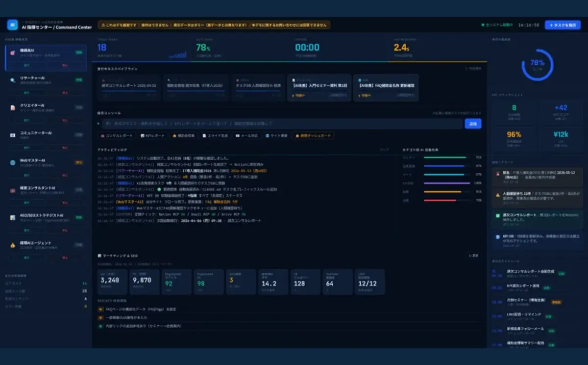Select the メール対応 quick command chip
Screen dimensions: 588x365
(247, 135)
